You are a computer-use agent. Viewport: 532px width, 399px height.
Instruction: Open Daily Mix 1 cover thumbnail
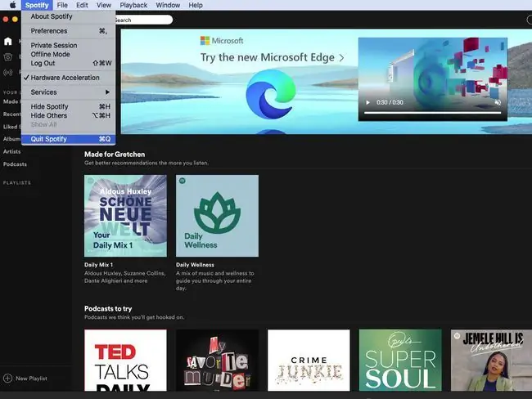pyautogui.click(x=125, y=216)
